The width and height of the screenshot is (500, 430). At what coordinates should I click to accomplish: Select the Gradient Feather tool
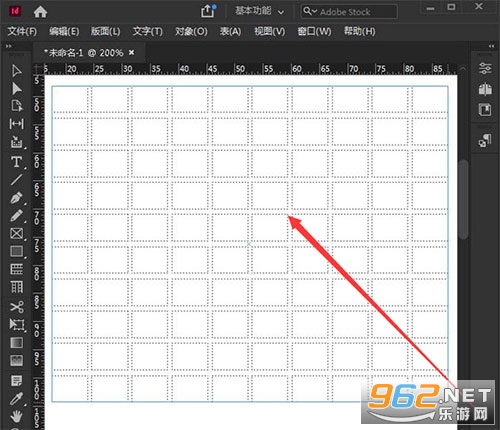point(16,361)
